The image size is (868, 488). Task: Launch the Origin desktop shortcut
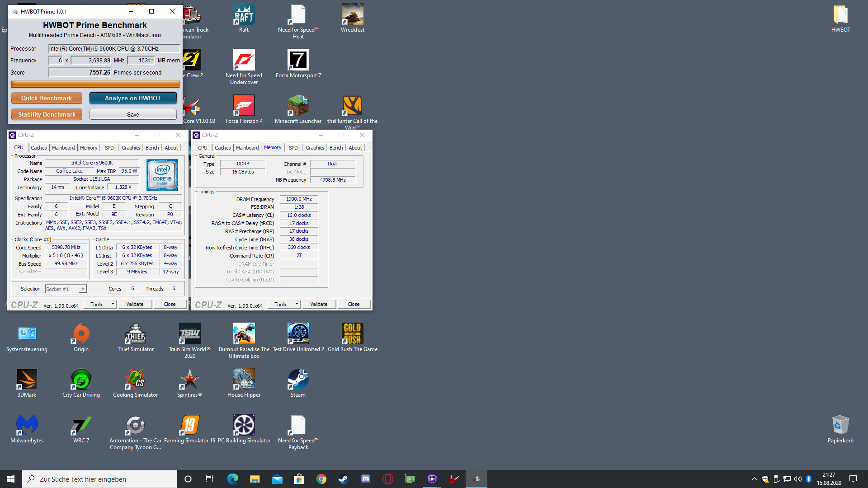click(x=81, y=338)
